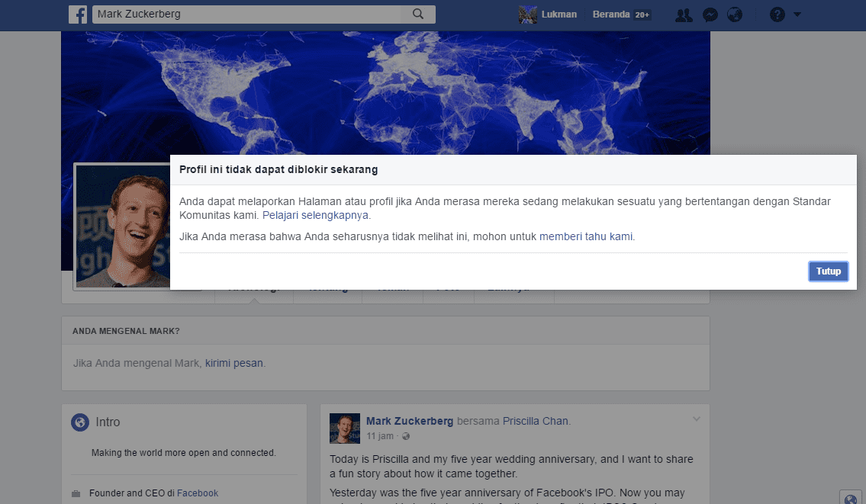Image resolution: width=866 pixels, height=504 pixels.
Task: Open the friend requests icon
Action: click(684, 15)
